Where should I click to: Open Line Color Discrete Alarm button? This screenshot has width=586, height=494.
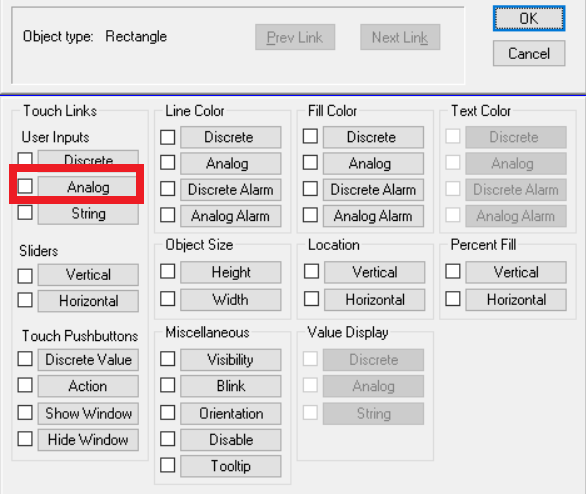pos(231,190)
